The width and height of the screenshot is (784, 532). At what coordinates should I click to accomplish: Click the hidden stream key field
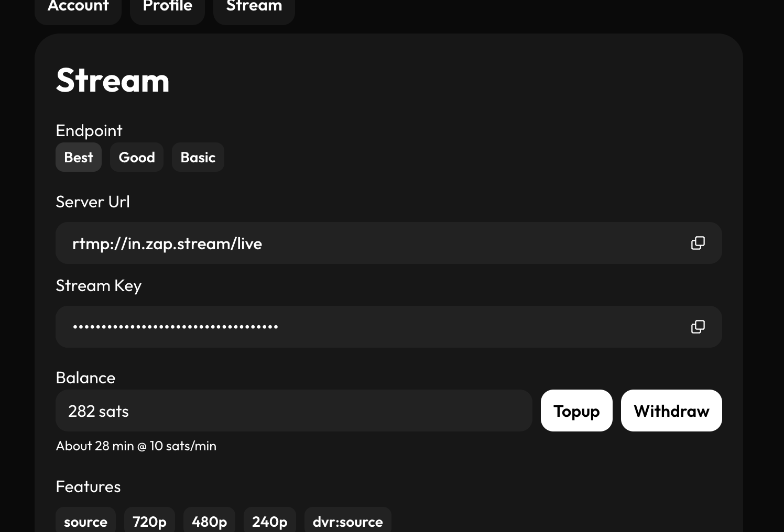point(367,327)
